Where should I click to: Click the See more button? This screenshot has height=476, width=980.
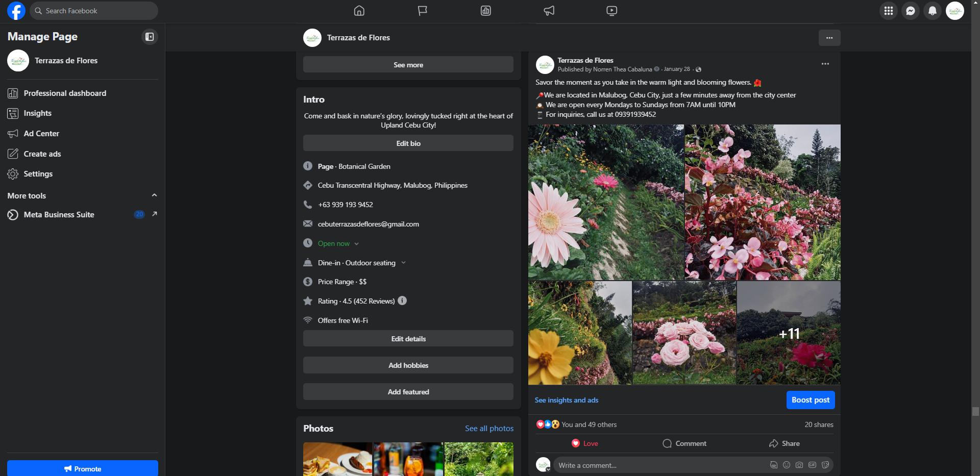click(408, 65)
